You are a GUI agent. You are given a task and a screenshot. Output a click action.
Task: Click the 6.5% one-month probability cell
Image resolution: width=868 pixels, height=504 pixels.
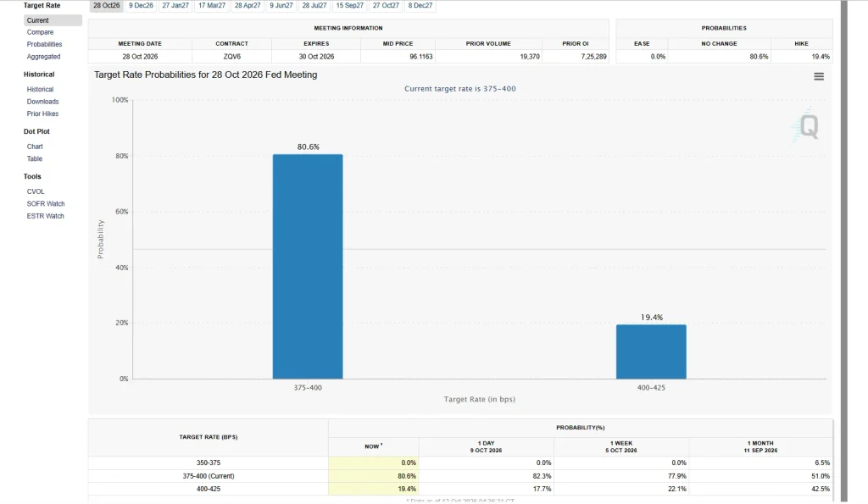pos(760,463)
